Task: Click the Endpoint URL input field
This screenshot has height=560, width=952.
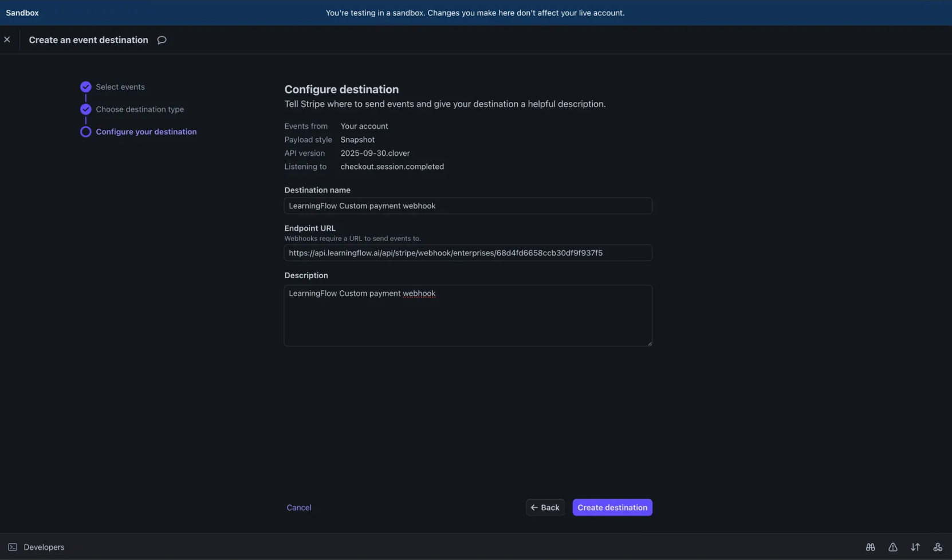Action: click(x=468, y=253)
